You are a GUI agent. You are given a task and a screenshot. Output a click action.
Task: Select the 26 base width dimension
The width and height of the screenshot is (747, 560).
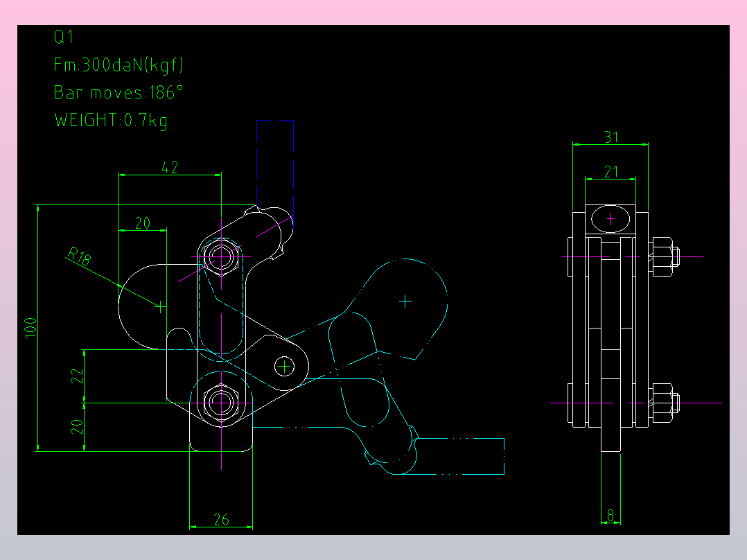[222, 520]
